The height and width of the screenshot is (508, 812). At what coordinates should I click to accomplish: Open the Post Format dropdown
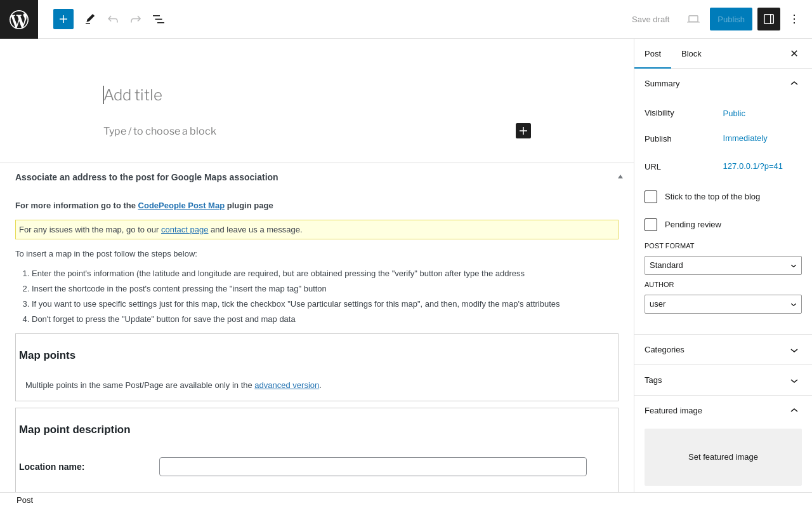pyautogui.click(x=723, y=265)
